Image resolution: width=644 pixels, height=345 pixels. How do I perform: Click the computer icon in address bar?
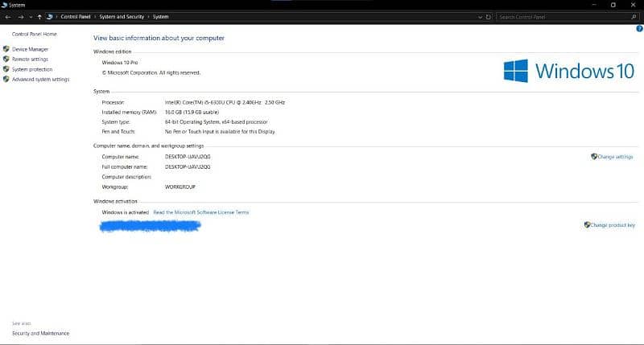click(x=51, y=16)
